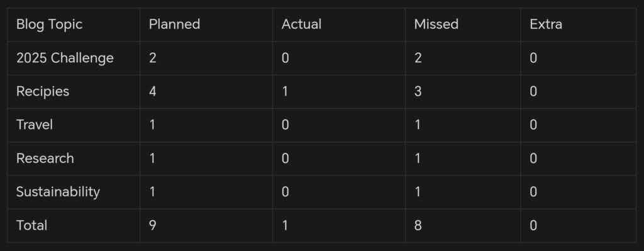Select Missed value 2 in 2025 Challenge row
The height and width of the screenshot is (251, 644).
pyautogui.click(x=418, y=58)
